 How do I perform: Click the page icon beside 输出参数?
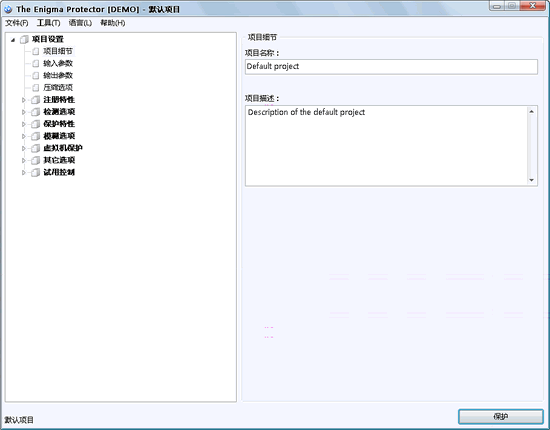point(35,75)
